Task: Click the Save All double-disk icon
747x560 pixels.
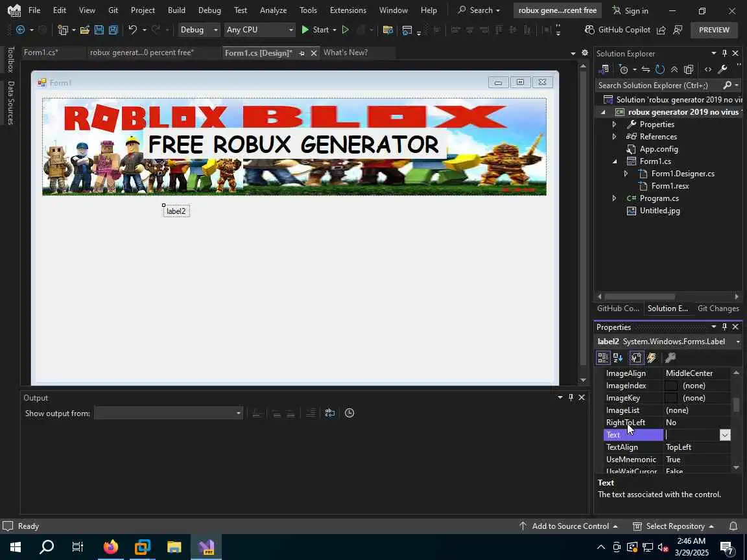Action: pos(113,30)
